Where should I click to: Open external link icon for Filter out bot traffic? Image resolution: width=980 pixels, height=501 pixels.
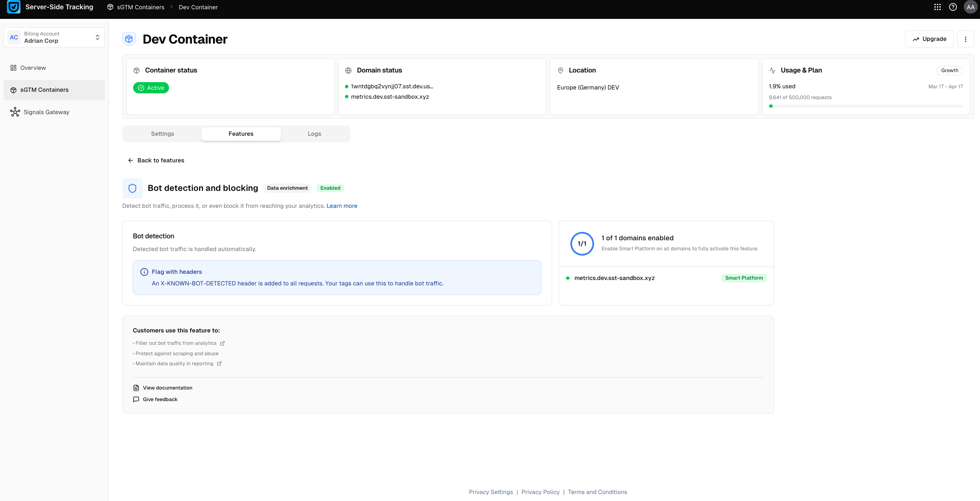pyautogui.click(x=222, y=343)
